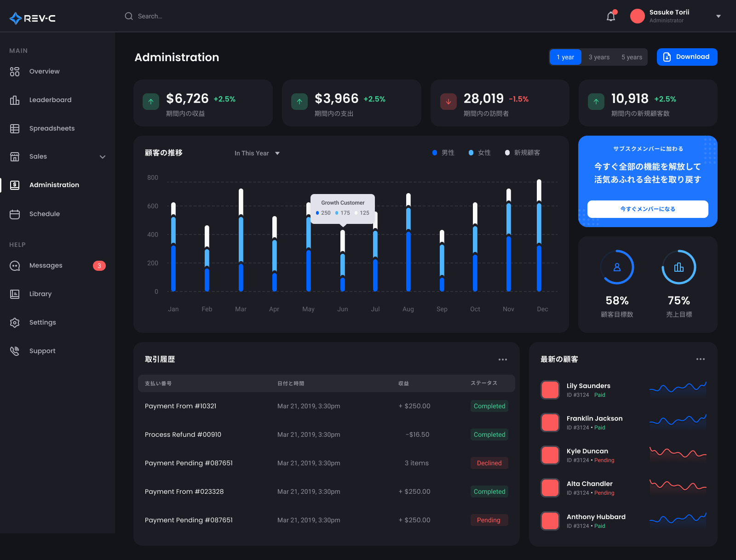Viewport: 736px width, 560px height.
Task: Click the Messages chat bubble icon
Action: coord(15,266)
